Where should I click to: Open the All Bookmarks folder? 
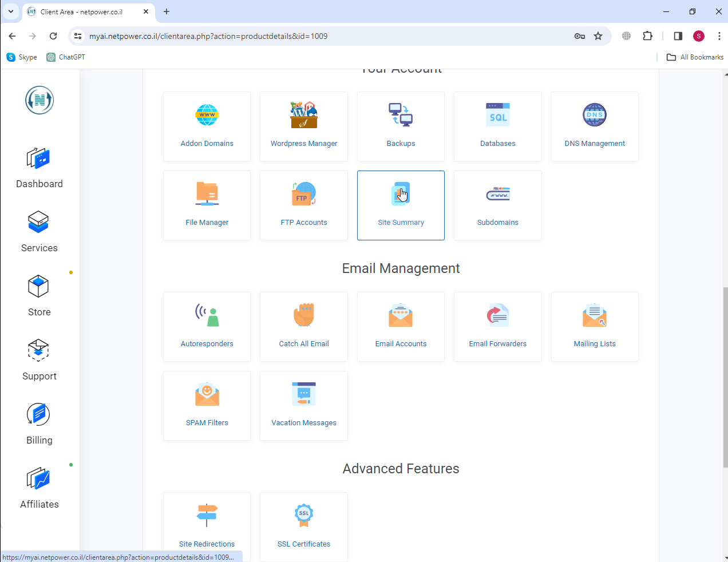(x=694, y=57)
